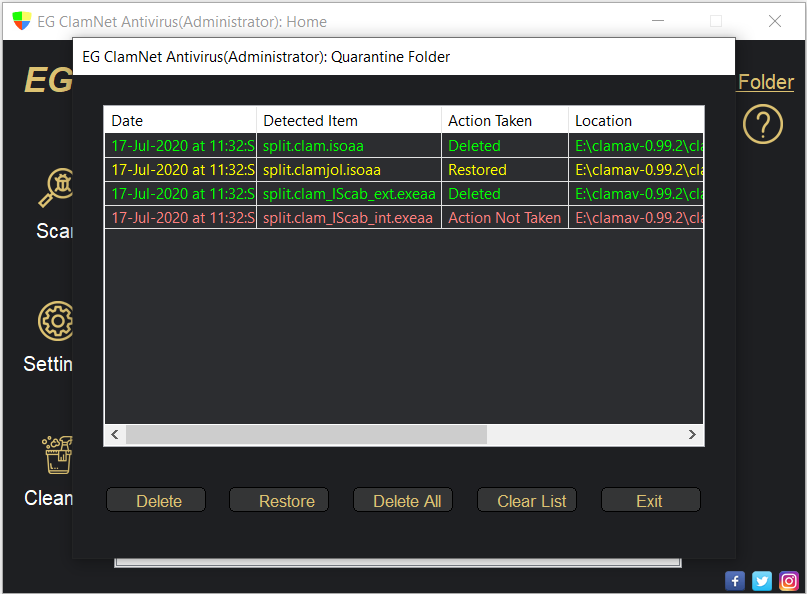
Task: Click the EG ClamNet shield logo icon
Action: (x=22, y=21)
